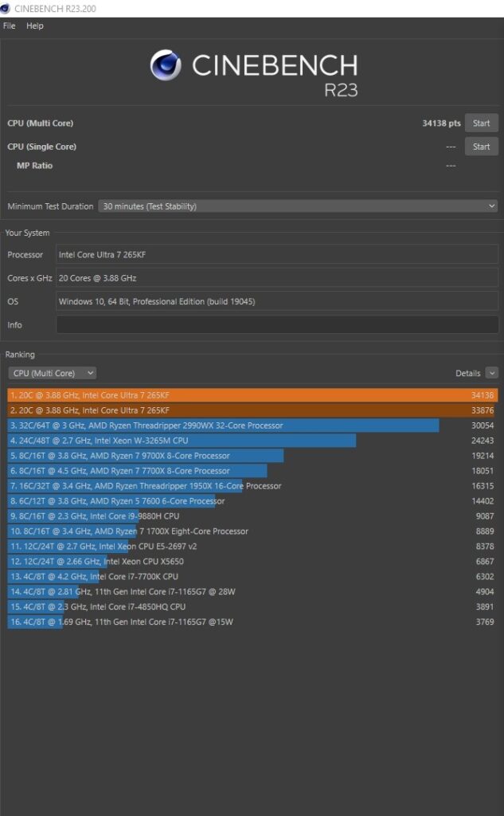Click the Cinebench app icon in title bar
This screenshot has height=816, width=504.
6,8
